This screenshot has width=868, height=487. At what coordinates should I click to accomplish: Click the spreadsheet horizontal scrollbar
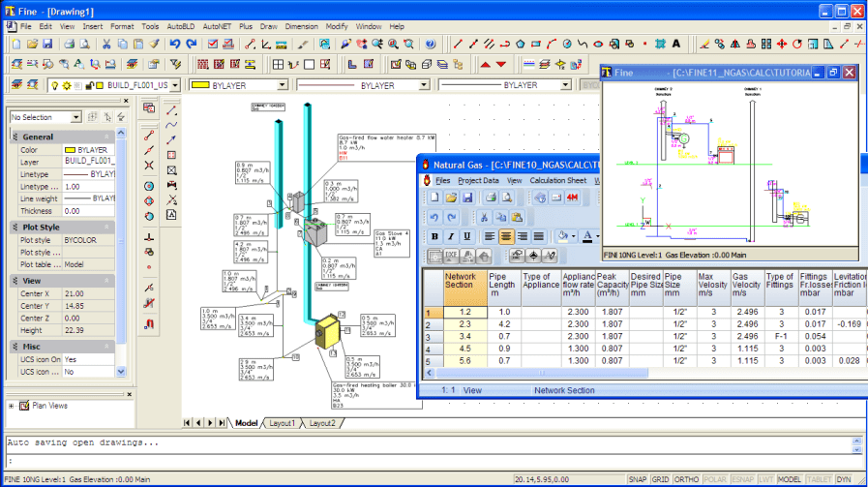tap(543, 373)
